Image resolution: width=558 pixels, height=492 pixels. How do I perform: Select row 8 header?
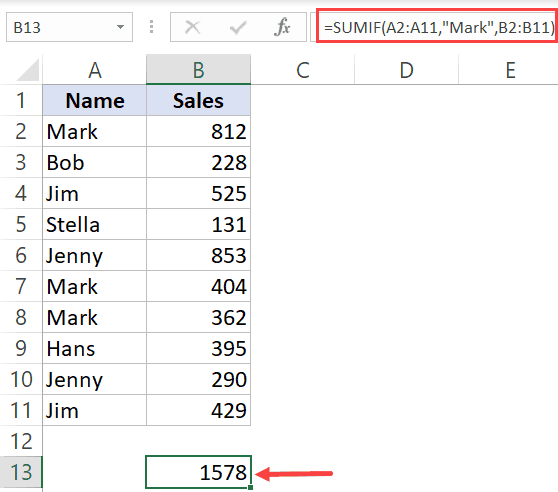coord(21,317)
